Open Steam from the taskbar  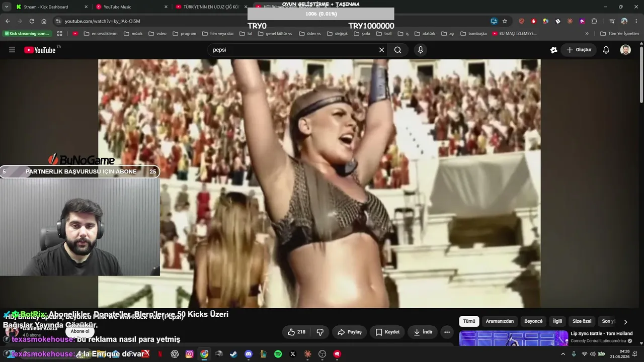coord(233,354)
